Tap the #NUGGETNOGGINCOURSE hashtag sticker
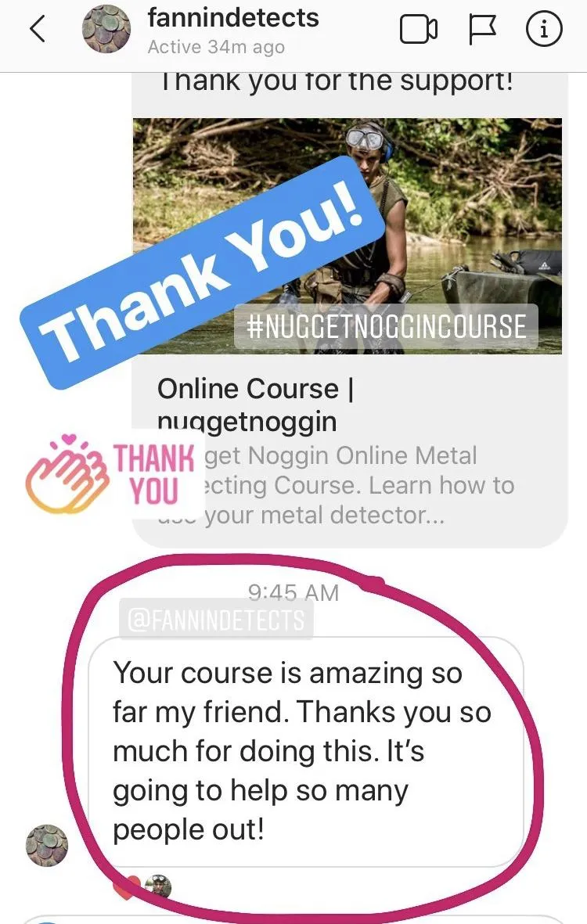This screenshot has height=924, width=587. (x=386, y=326)
